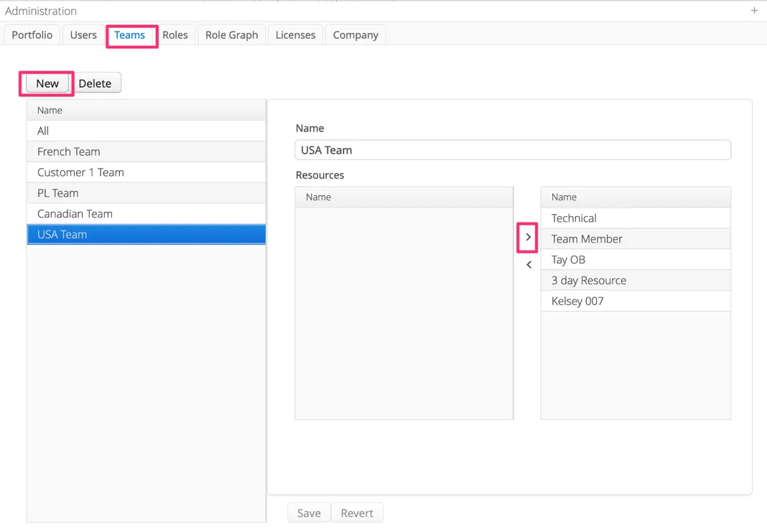Screen dimensions: 767x532
Task: Edit the team Name field
Action: click(513, 150)
